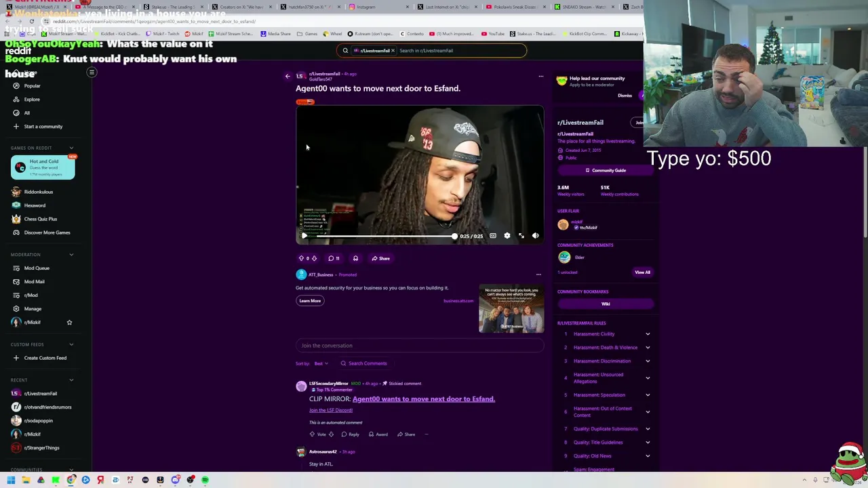The image size is (868, 488).
Task: Enter fullscreen on the video player
Action: point(521,236)
